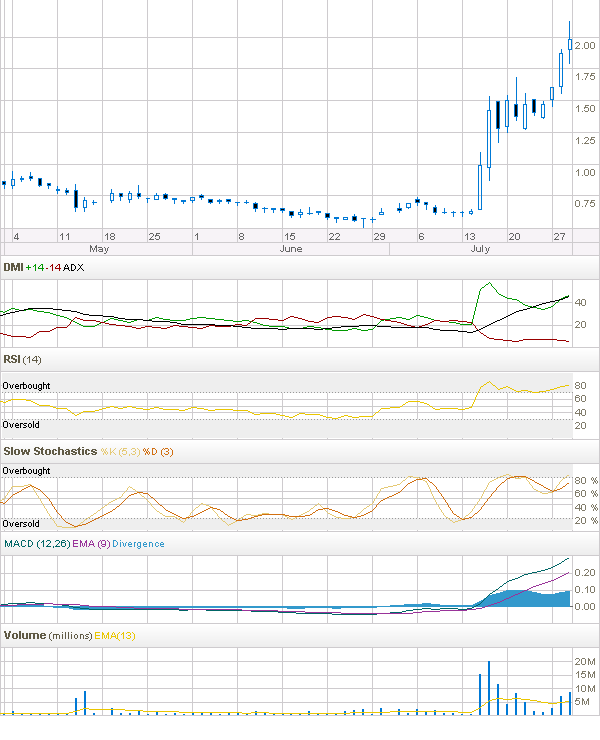Select the green +14 DMI legend label
600x740 pixels.
pos(37,267)
